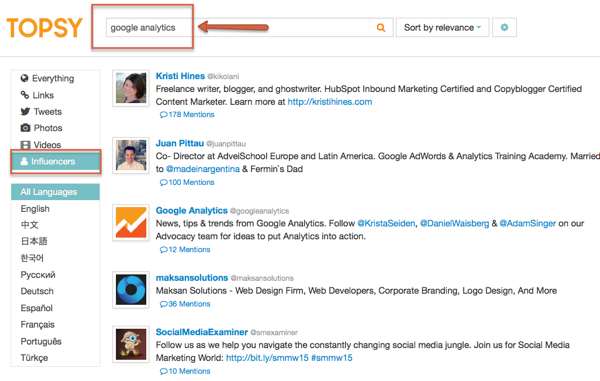Click @googleanalytics handle text
This screenshot has height=381, width=600.
259,211
